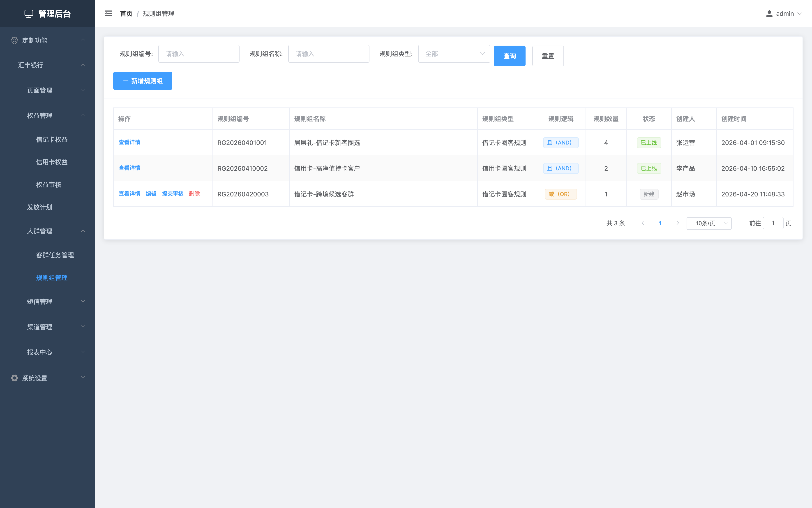This screenshot has width=812, height=508.
Task: Click the 重置 reset button
Action: tap(548, 56)
